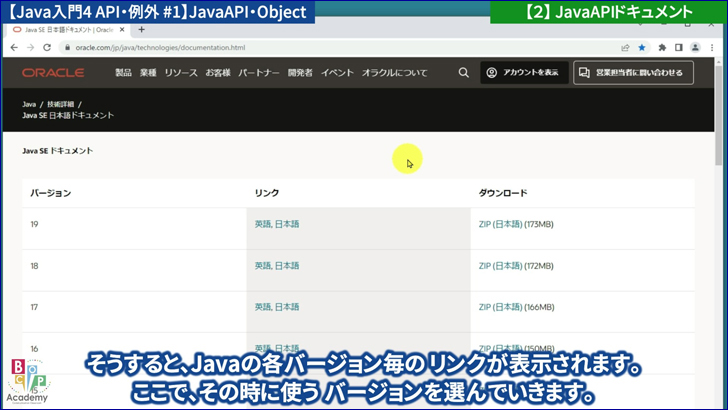
Task: Open the 日本語 link for version 18
Action: click(287, 266)
